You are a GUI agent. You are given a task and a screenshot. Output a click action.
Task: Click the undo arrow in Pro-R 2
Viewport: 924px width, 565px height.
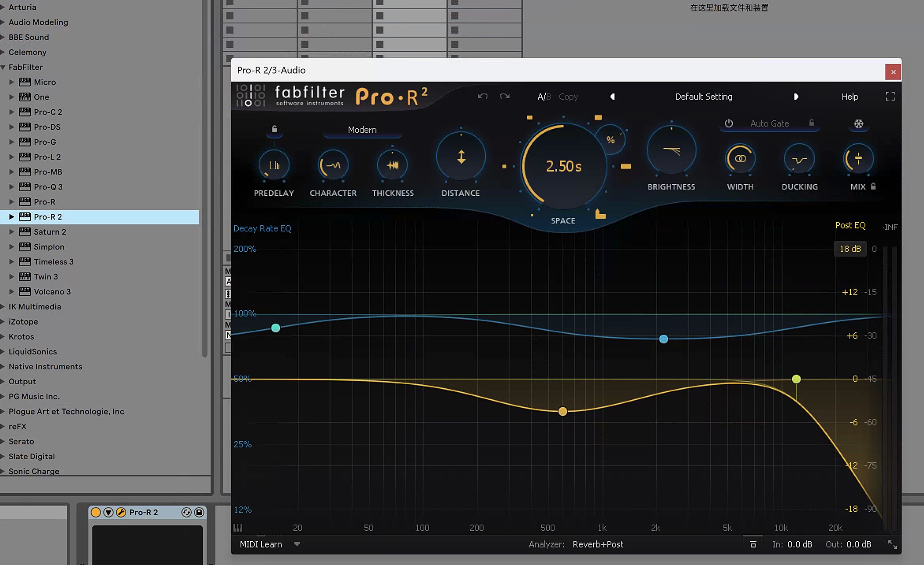coord(482,97)
